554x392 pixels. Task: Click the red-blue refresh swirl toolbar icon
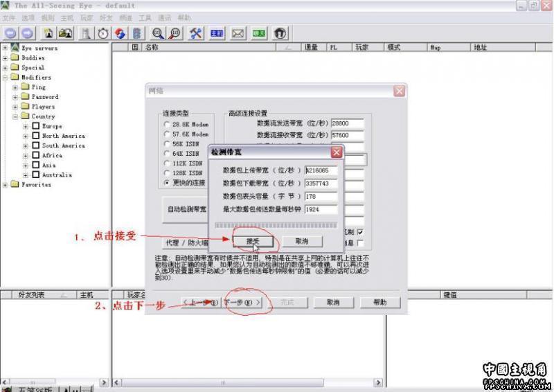[x=120, y=33]
